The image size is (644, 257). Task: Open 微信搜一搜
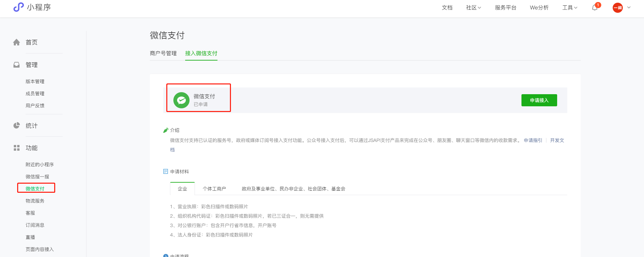pos(37,177)
